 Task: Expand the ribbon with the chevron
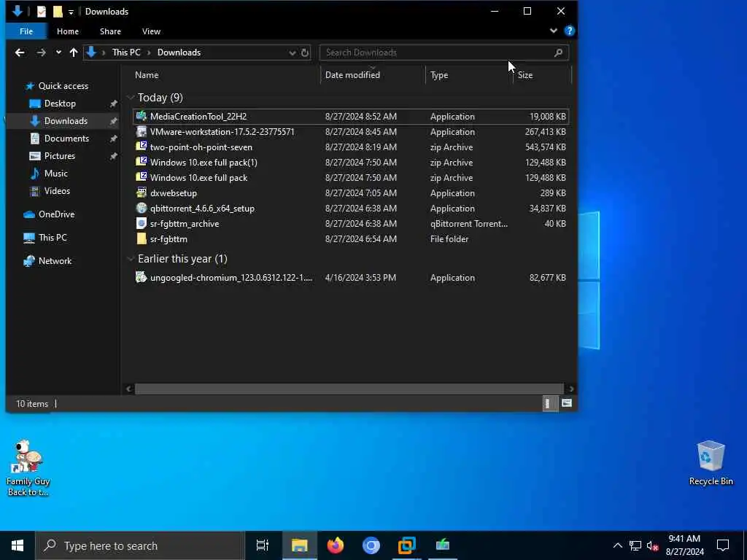coord(554,31)
